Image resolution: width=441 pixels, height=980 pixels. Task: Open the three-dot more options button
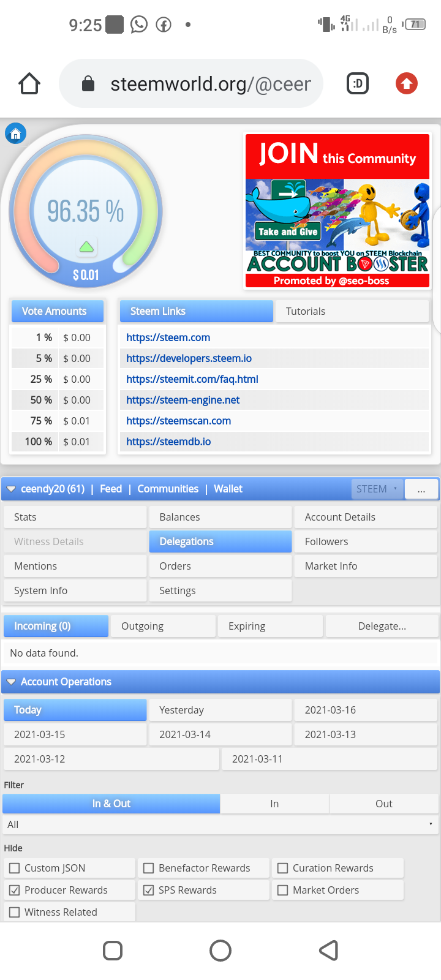[x=421, y=489]
